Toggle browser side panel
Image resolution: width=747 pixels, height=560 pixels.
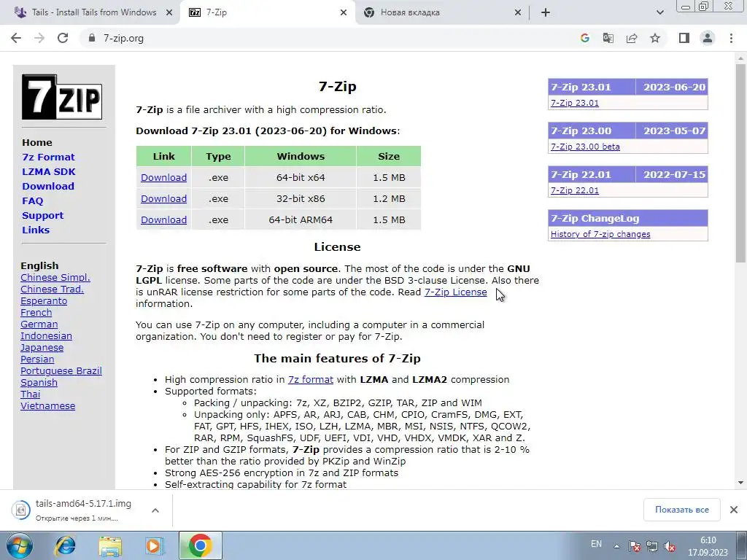coord(684,38)
